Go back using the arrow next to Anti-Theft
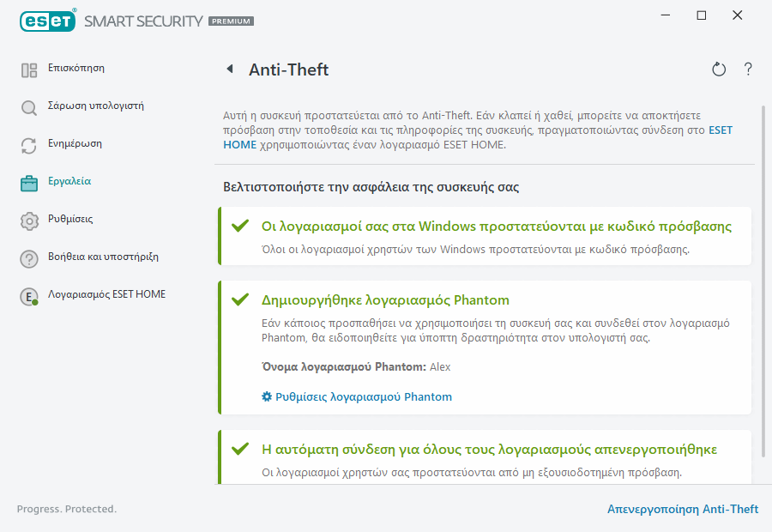 pyautogui.click(x=228, y=70)
